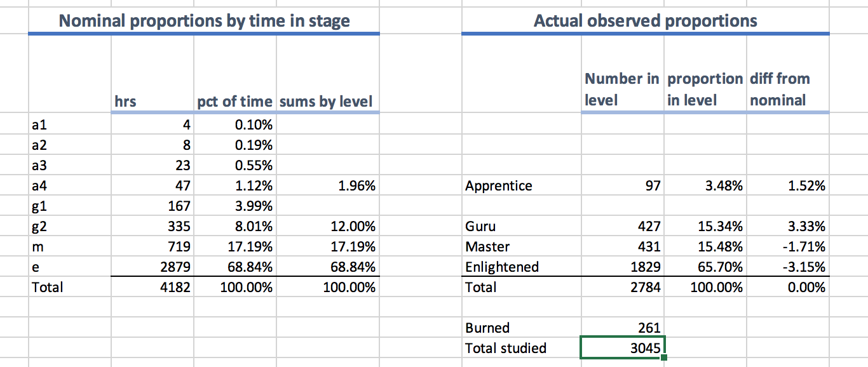Select the total hrs cell 4182

click(153, 287)
